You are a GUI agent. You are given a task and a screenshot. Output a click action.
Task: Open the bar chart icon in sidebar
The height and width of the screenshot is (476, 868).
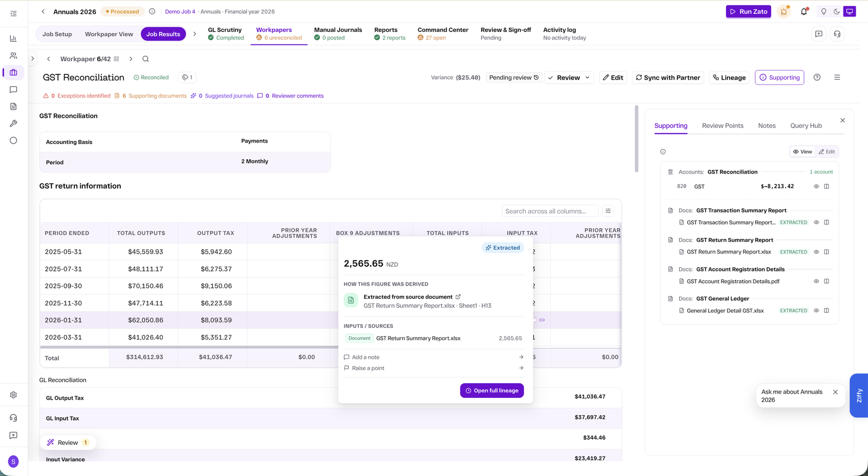pyautogui.click(x=14, y=38)
